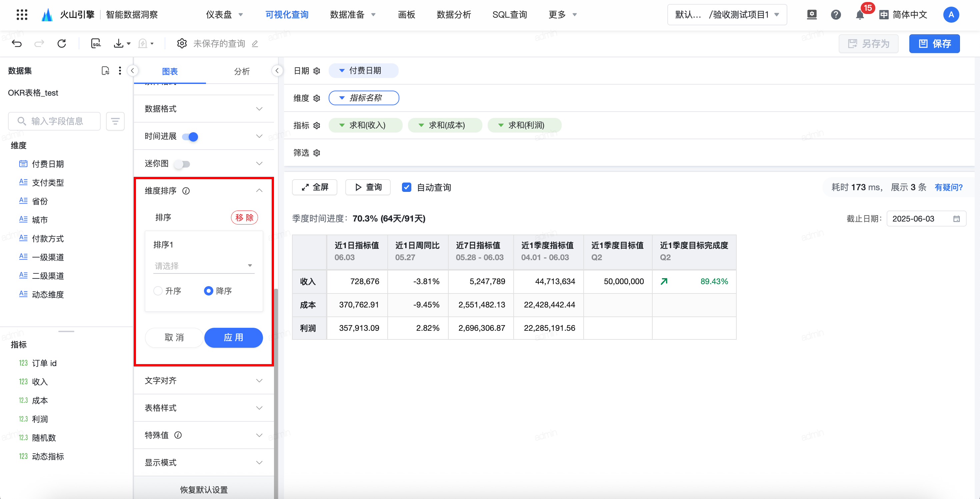Collapse 维度排序 section chevron
The image size is (980, 499).
pyautogui.click(x=259, y=191)
